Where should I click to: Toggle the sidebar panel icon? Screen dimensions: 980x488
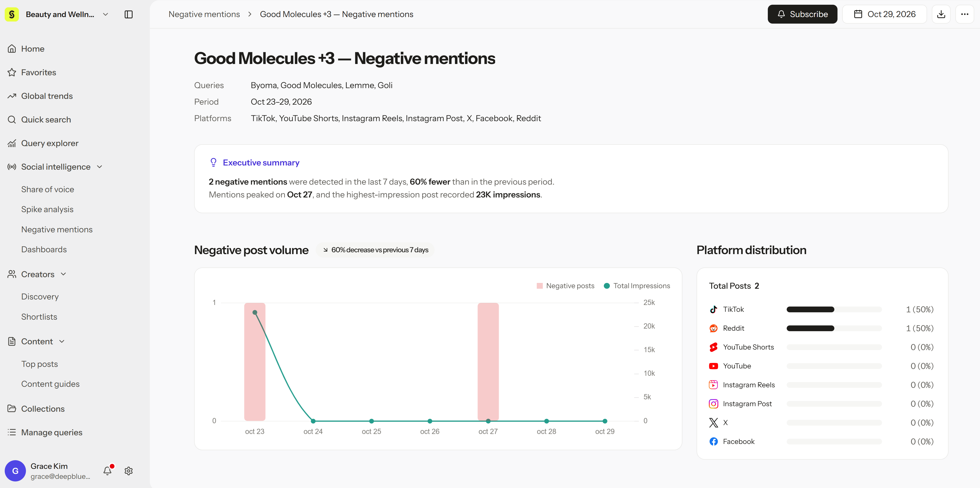129,14
